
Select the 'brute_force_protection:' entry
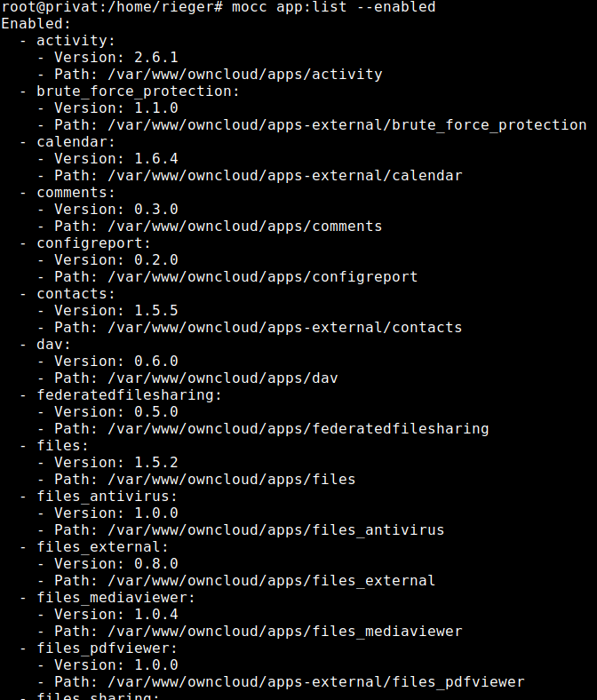[x=138, y=91]
